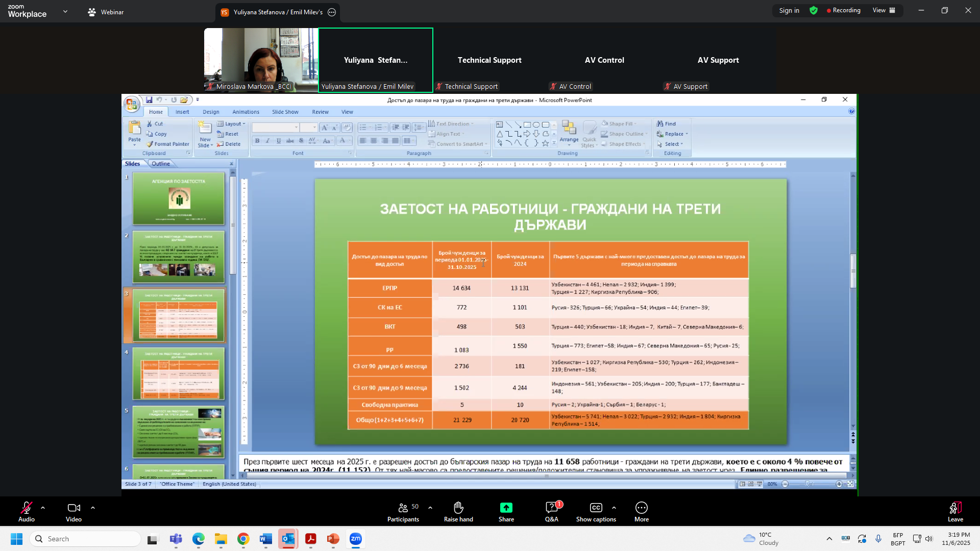980x551 pixels.
Task: Unmute the Audio microphone
Action: click(26, 508)
